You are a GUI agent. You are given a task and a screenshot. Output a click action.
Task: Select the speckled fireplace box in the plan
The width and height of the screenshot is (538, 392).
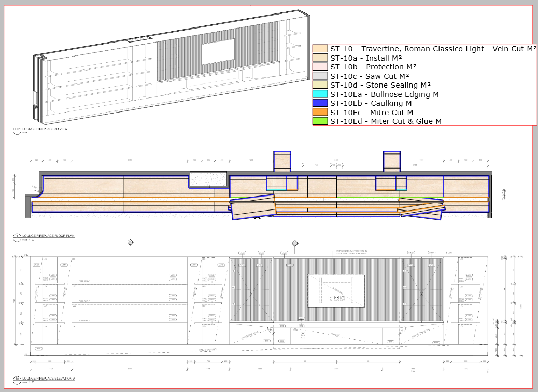[208, 179]
